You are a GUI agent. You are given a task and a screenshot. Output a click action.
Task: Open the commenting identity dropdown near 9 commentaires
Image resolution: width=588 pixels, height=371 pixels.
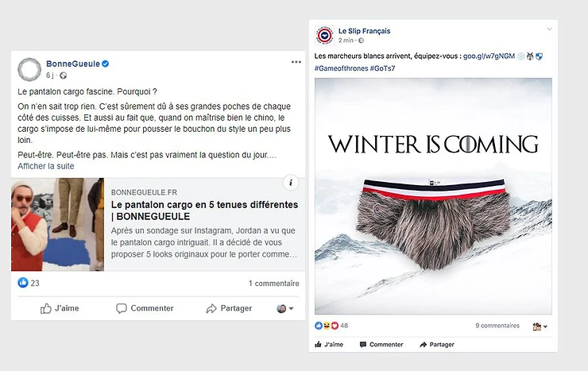[540, 327]
